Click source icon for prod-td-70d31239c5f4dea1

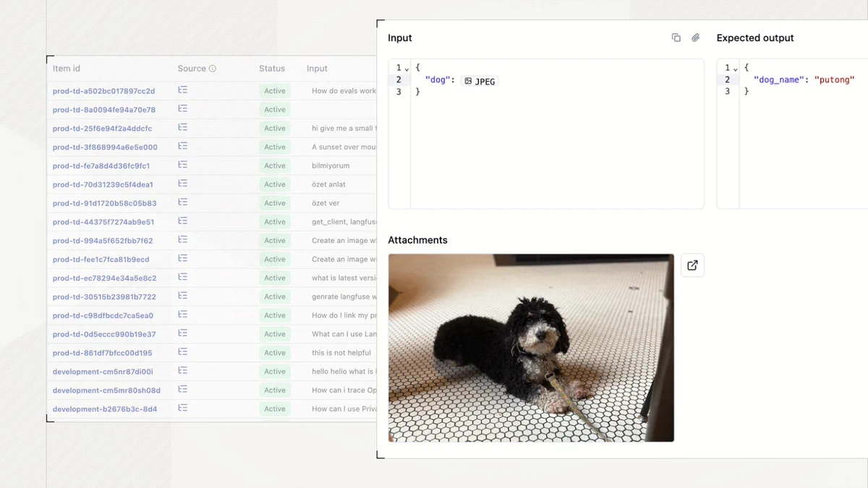tap(183, 184)
